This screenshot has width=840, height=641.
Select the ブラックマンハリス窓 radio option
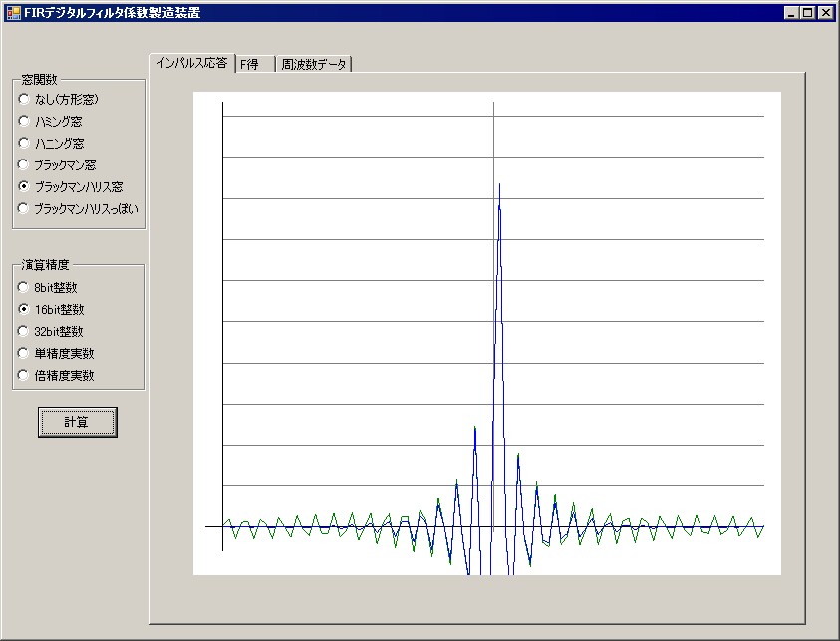pyautogui.click(x=71, y=187)
